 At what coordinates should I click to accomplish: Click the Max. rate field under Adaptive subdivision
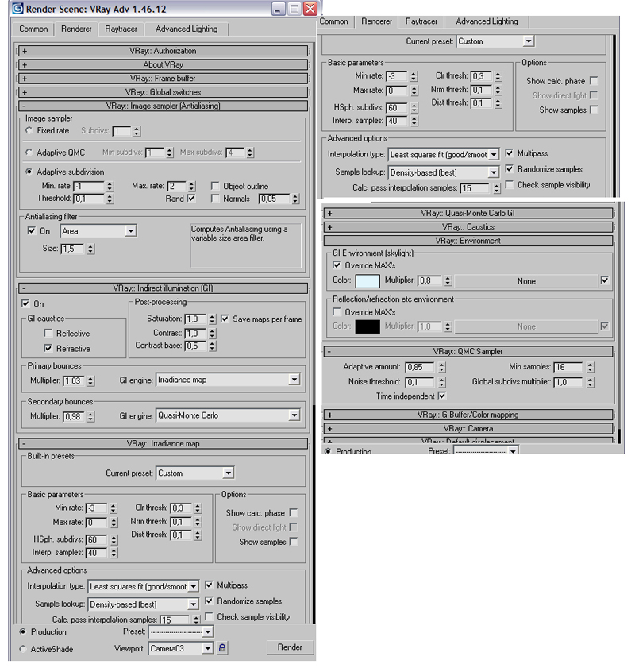(x=177, y=186)
